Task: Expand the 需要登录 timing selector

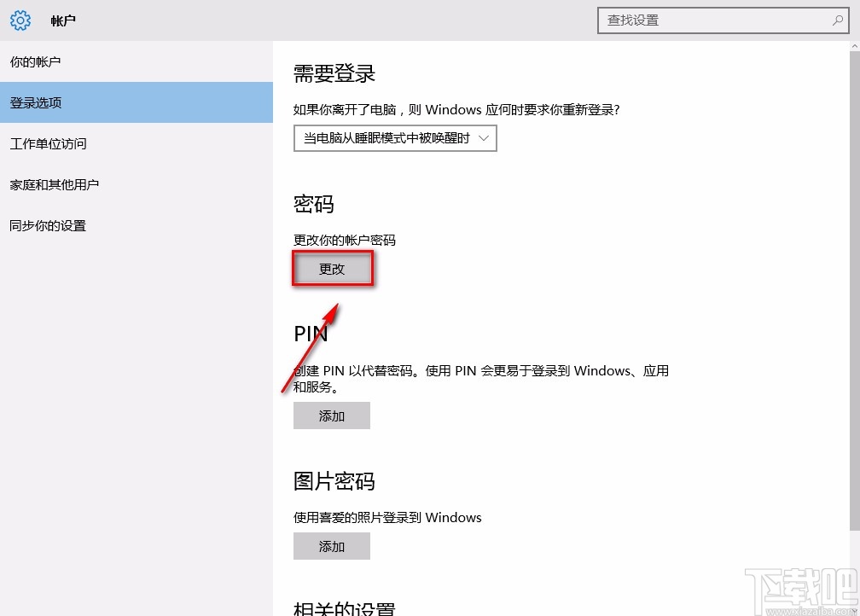Action: (x=394, y=137)
